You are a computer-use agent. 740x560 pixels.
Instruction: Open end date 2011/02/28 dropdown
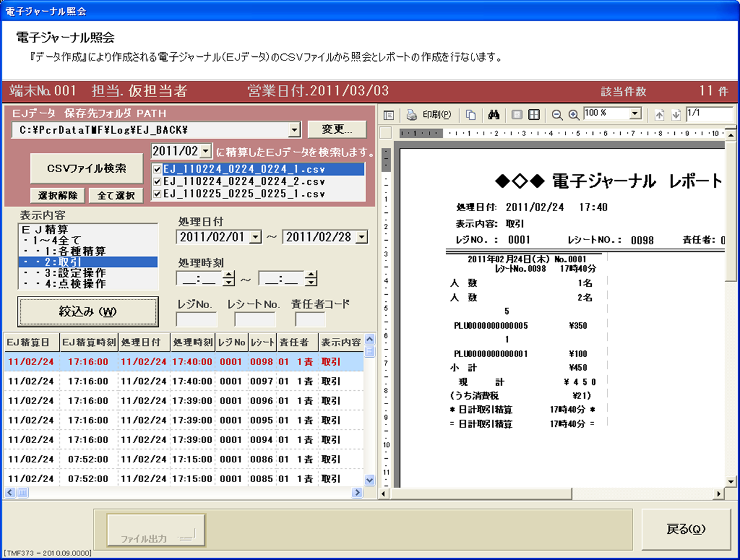coord(362,237)
